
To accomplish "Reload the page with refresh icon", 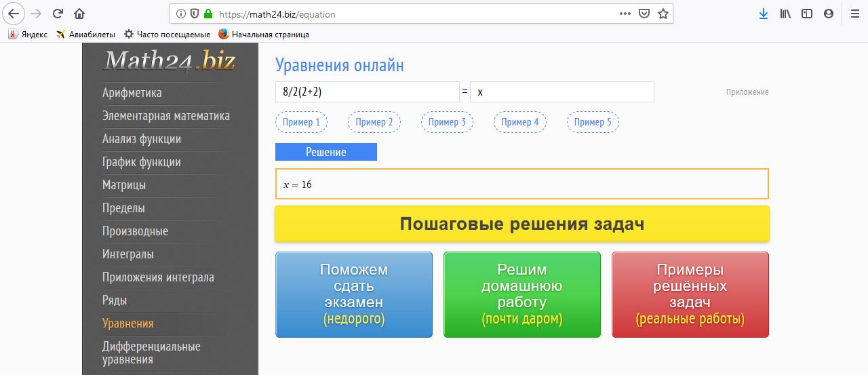I will 58,14.
